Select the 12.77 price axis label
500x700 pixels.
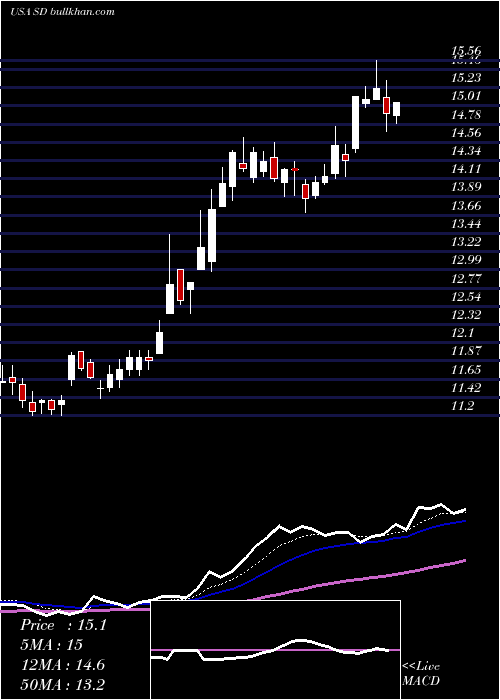466,279
